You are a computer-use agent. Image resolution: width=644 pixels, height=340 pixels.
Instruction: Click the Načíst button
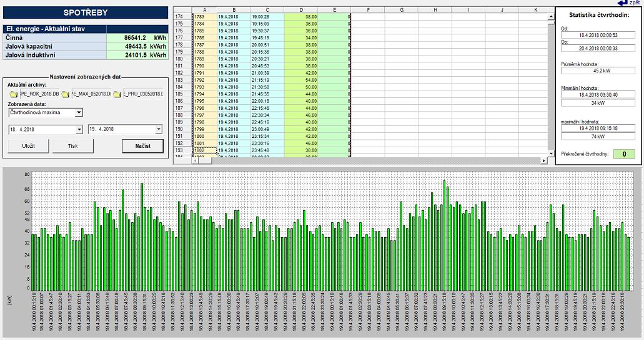(142, 146)
